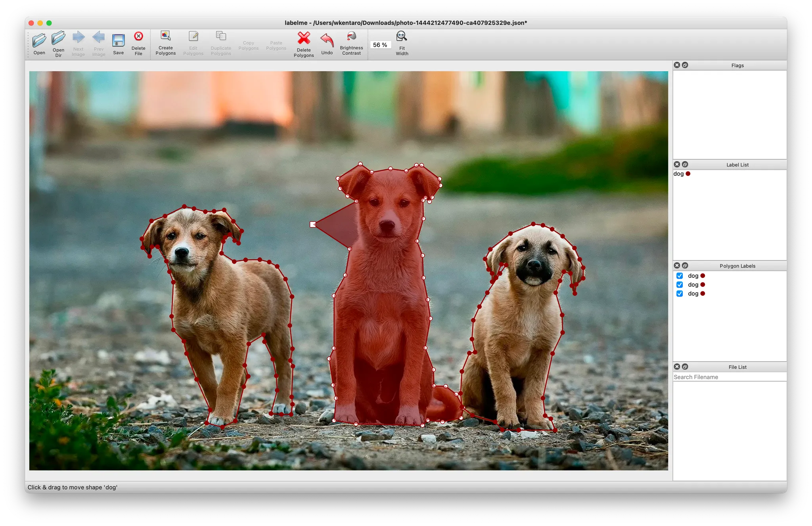Uncheck the first dog polygon checkbox
This screenshot has width=812, height=526.
pyautogui.click(x=680, y=276)
